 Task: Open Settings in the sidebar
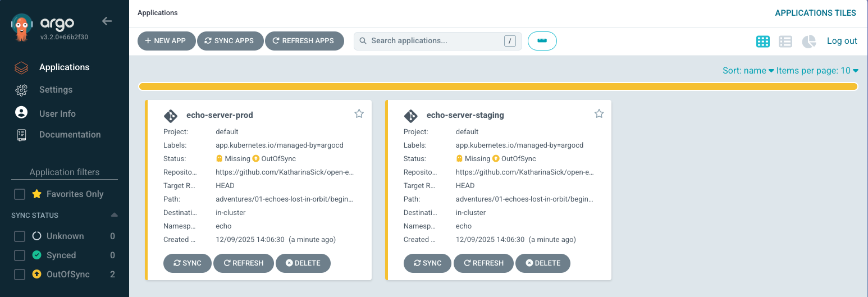56,90
